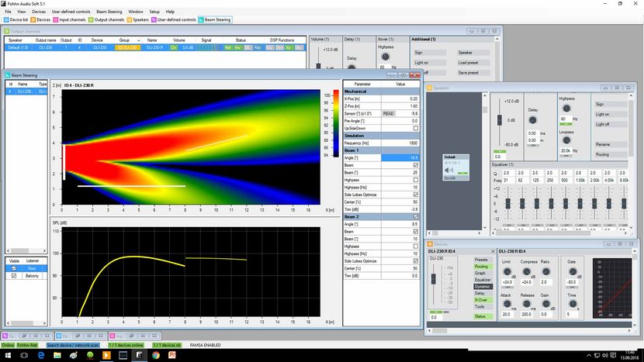Click the READ sensor button
644x362 pixels.
click(388, 114)
